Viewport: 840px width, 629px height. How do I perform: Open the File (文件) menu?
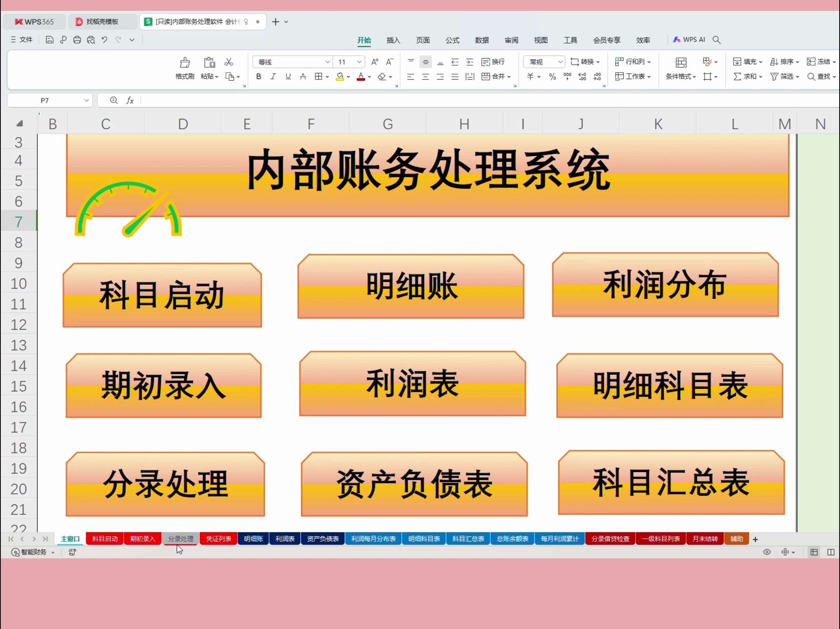coord(22,40)
